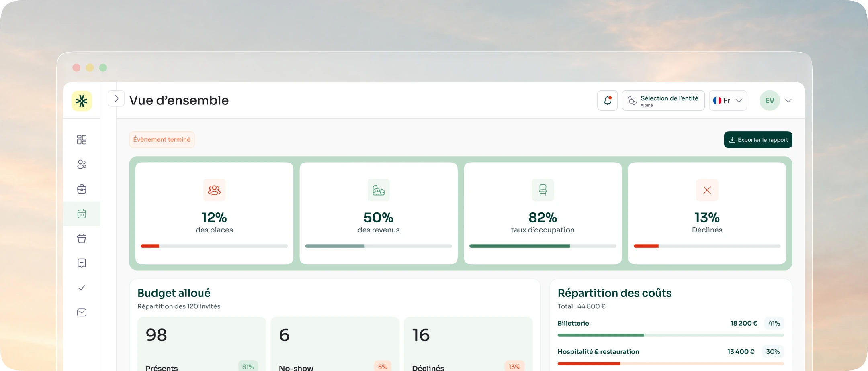This screenshot has width=868, height=371.
Task: Open the Fr language dropdown
Action: click(728, 100)
